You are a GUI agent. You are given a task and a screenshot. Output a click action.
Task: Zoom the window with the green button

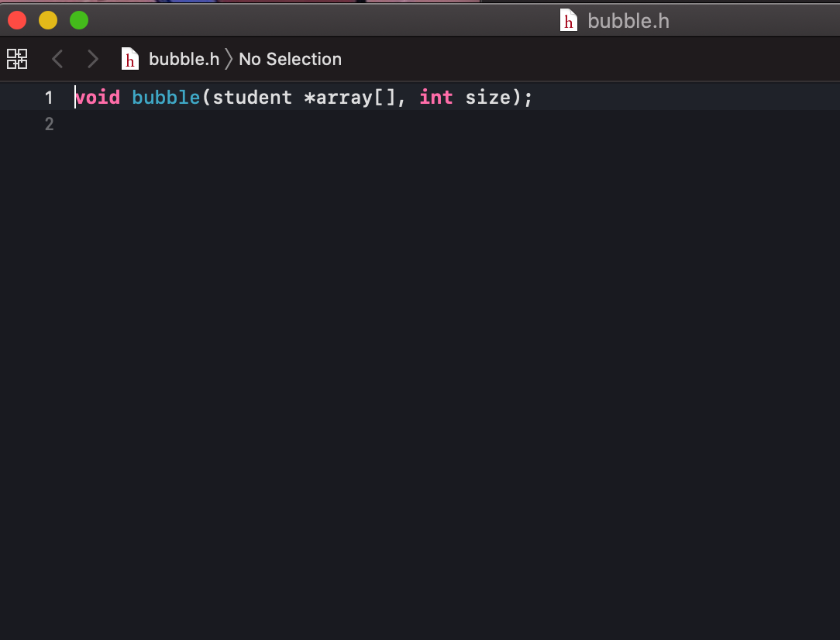[x=77, y=20]
